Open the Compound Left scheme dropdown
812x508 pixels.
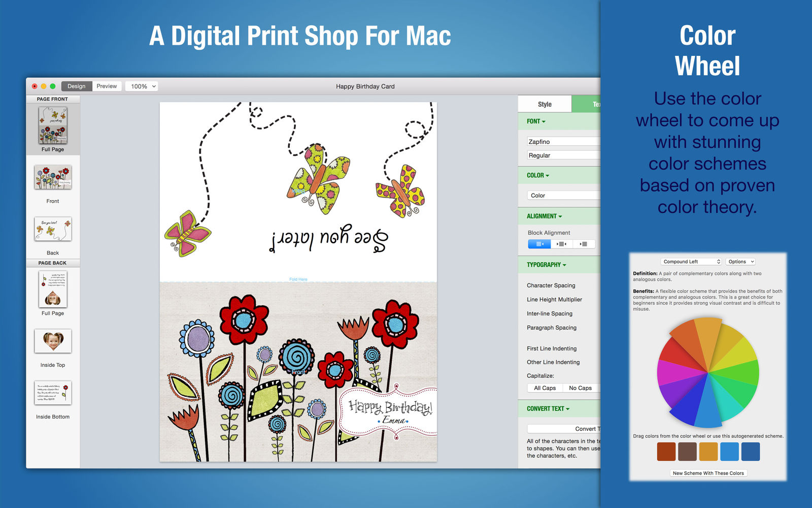click(x=691, y=262)
